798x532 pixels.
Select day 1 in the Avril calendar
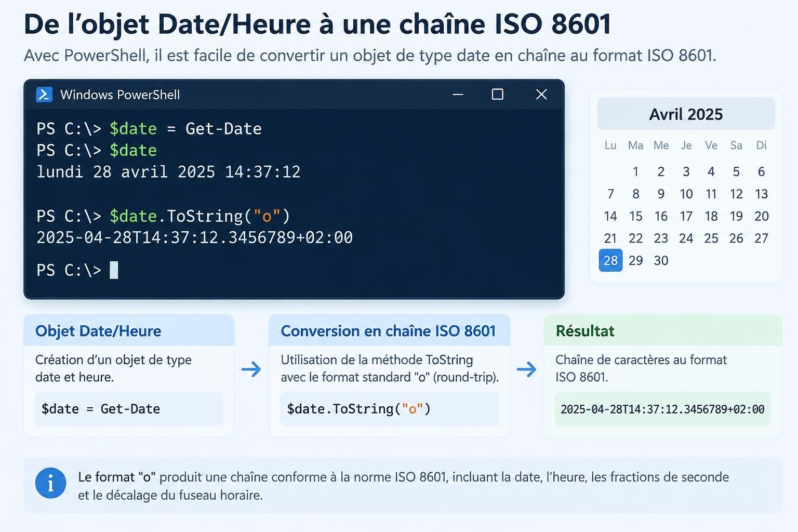635,171
